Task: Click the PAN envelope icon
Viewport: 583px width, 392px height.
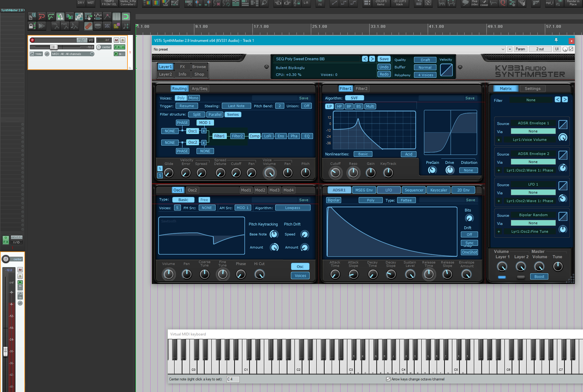Action: pos(65,26)
